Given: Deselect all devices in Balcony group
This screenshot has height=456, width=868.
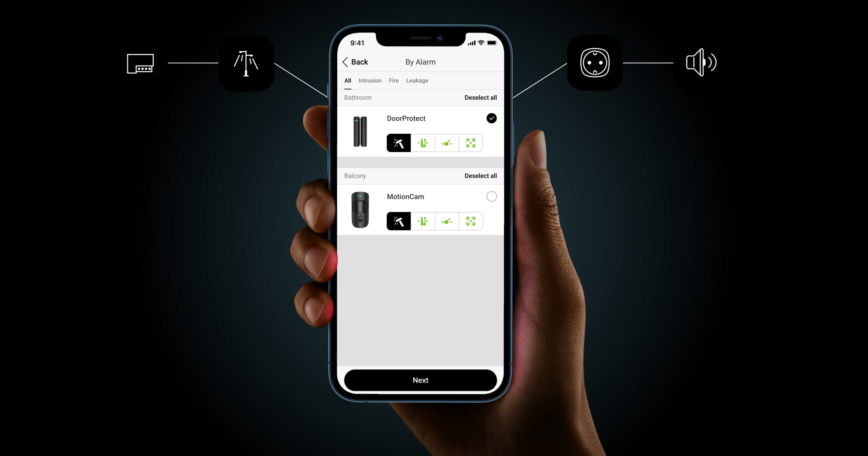Looking at the screenshot, I should (x=480, y=175).
